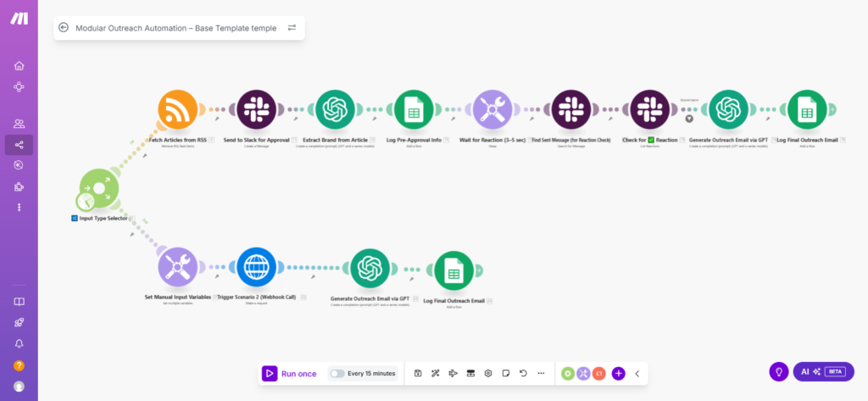Click wrench between Fetch Articles and Send to Slack
The width and height of the screenshot is (868, 401).
[x=218, y=119]
